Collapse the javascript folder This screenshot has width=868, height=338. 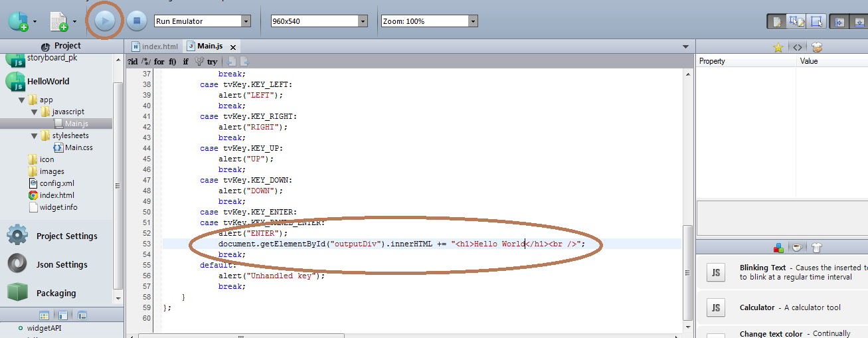pos(35,112)
